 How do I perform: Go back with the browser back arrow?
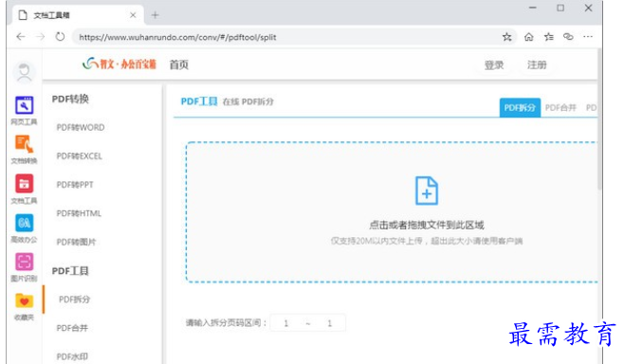[21, 37]
